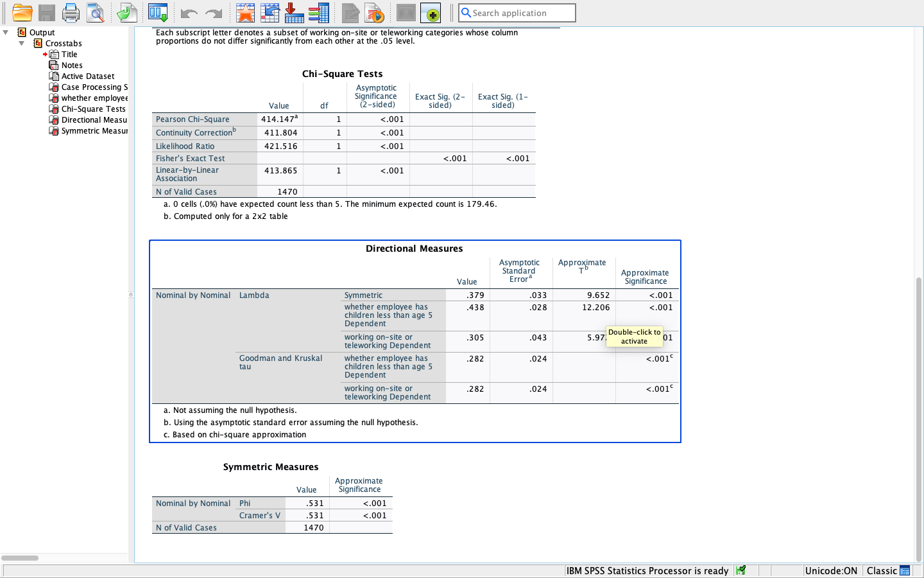Click the Go to Variable red arrow icon
This screenshot has height=578, width=924.
pyautogui.click(x=294, y=13)
